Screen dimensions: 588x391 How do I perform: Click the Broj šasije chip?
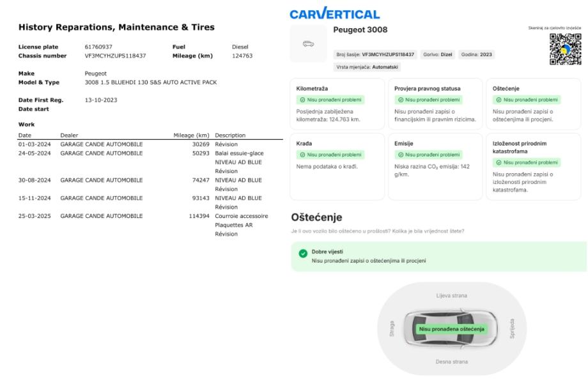point(375,54)
